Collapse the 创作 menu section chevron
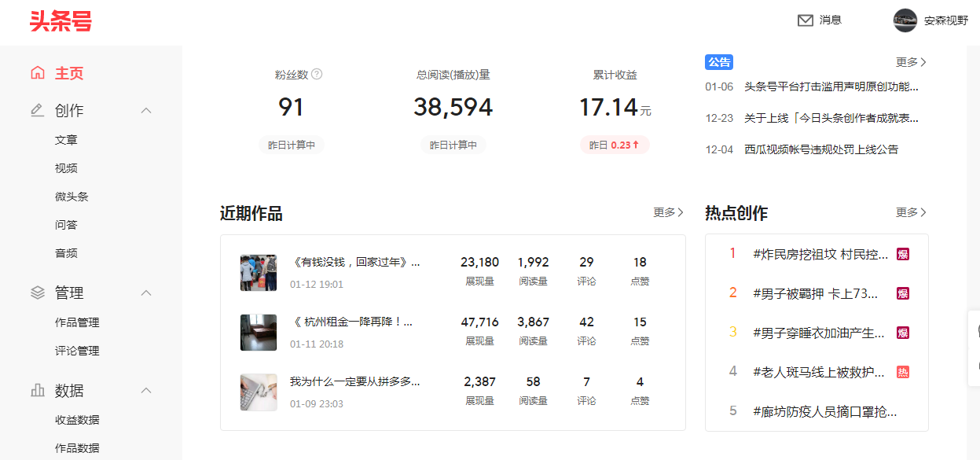 pos(146,111)
